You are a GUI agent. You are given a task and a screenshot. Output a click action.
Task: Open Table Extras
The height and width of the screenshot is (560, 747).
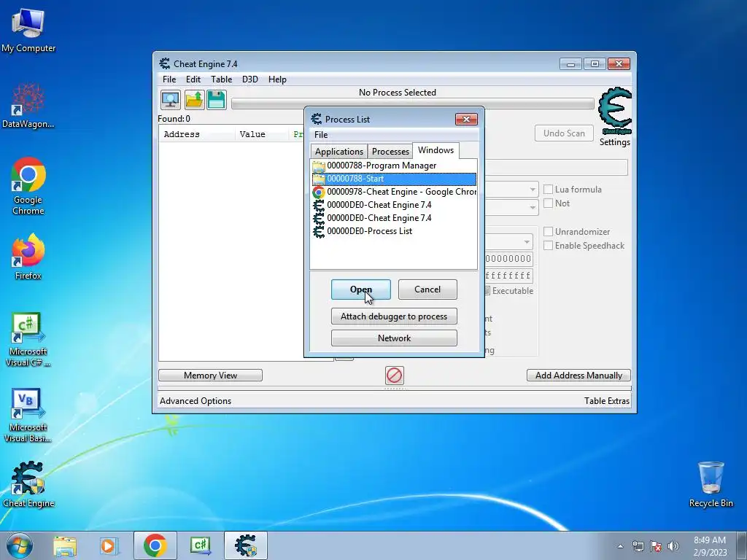[607, 401]
